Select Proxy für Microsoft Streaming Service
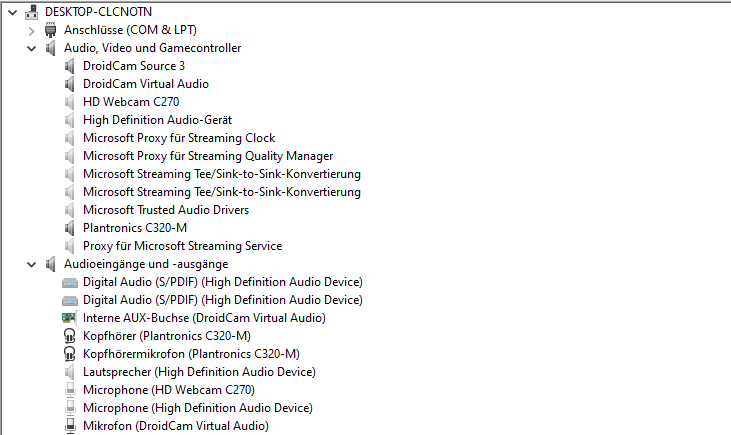Image resolution: width=731 pixels, height=435 pixels. pyautogui.click(x=183, y=246)
